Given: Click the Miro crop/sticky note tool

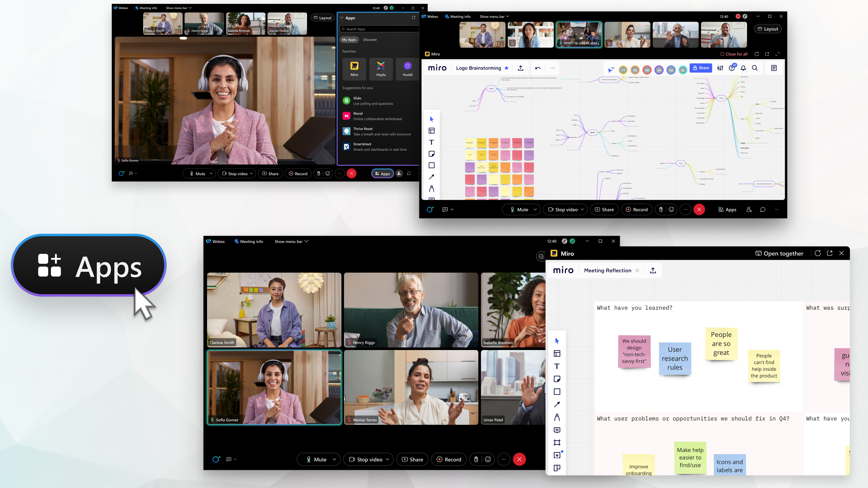Looking at the screenshot, I should click(557, 379).
